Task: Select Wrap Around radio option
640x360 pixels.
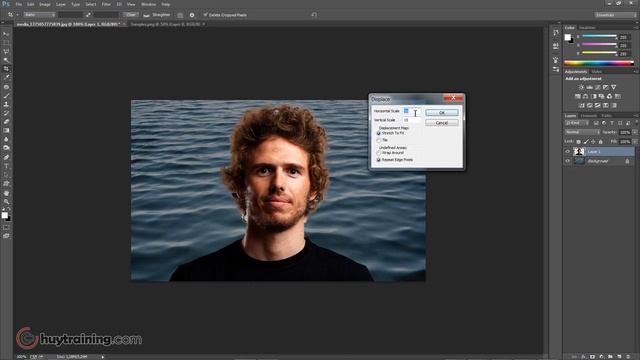Action: (378, 153)
